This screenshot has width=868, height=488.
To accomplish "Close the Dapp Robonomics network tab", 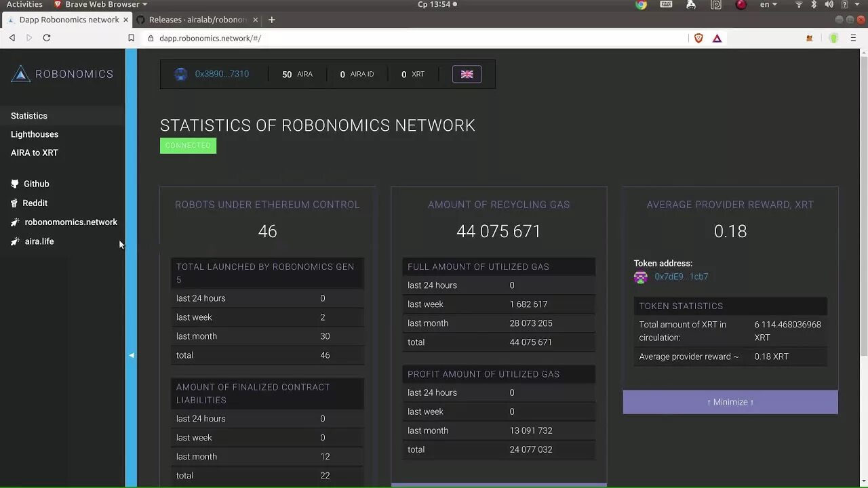I will (x=125, y=20).
